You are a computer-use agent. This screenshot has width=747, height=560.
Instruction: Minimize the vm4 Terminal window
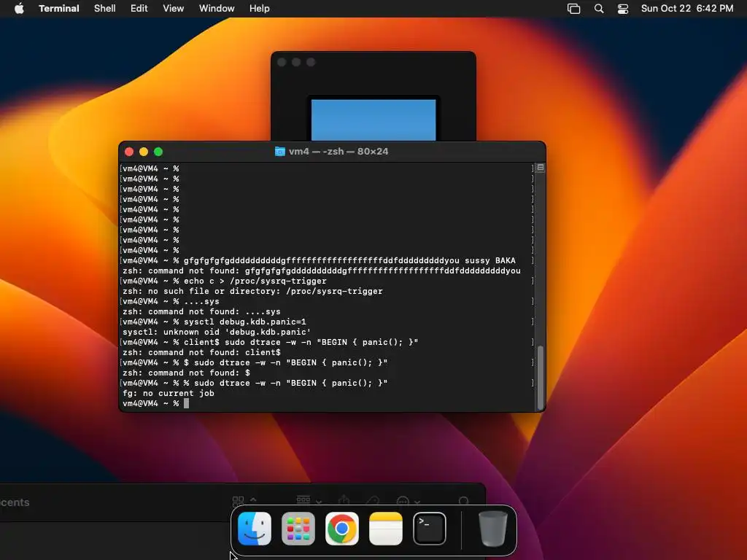[x=144, y=152]
